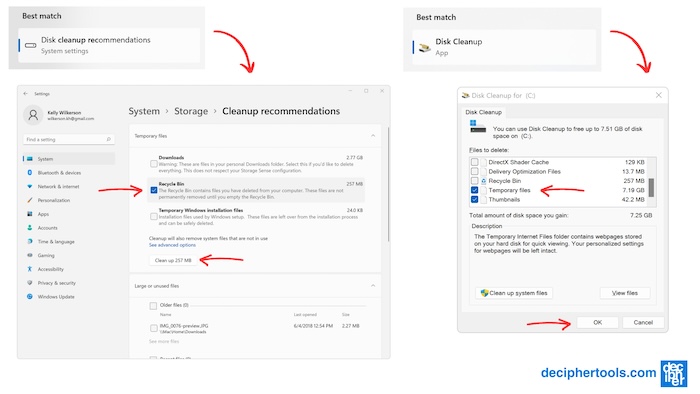The height and width of the screenshot is (394, 700).
Task: Click the Find a setting search box
Action: click(x=69, y=140)
